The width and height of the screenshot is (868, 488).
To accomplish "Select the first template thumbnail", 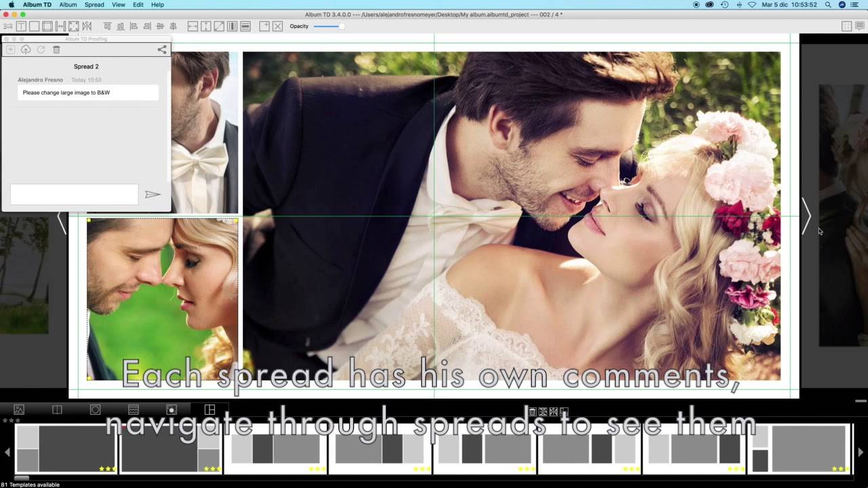I will coord(66,448).
